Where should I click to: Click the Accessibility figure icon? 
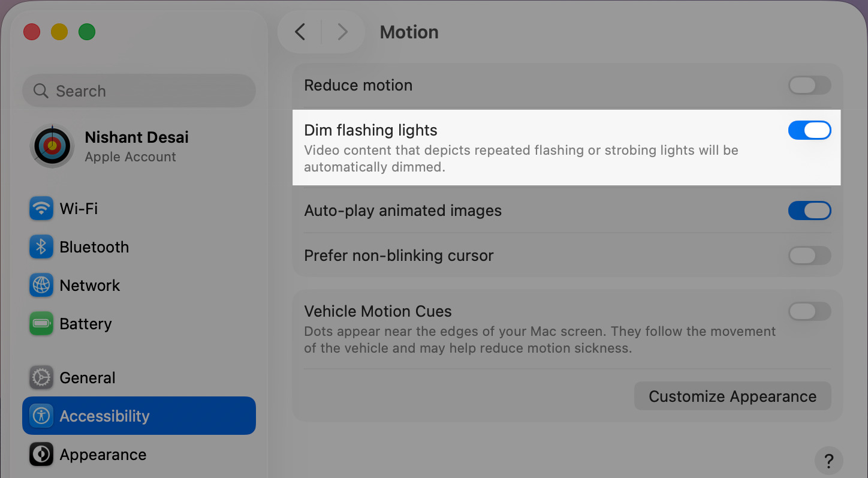pyautogui.click(x=41, y=416)
